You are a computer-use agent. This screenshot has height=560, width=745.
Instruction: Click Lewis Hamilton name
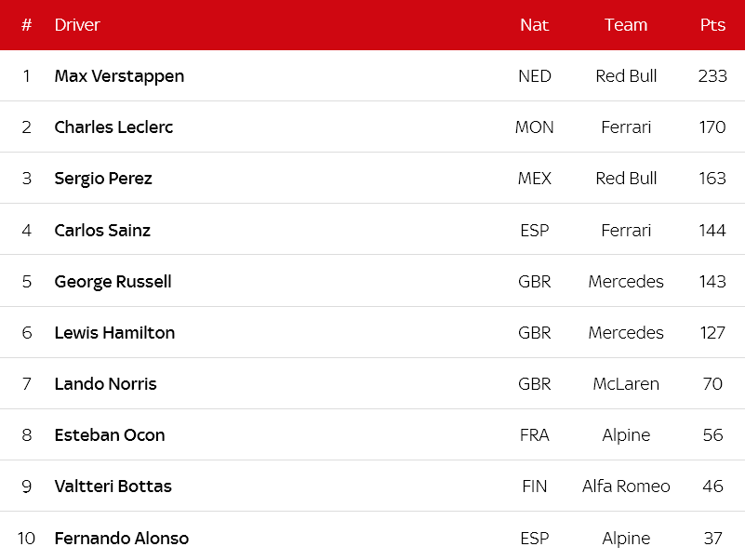114,333
